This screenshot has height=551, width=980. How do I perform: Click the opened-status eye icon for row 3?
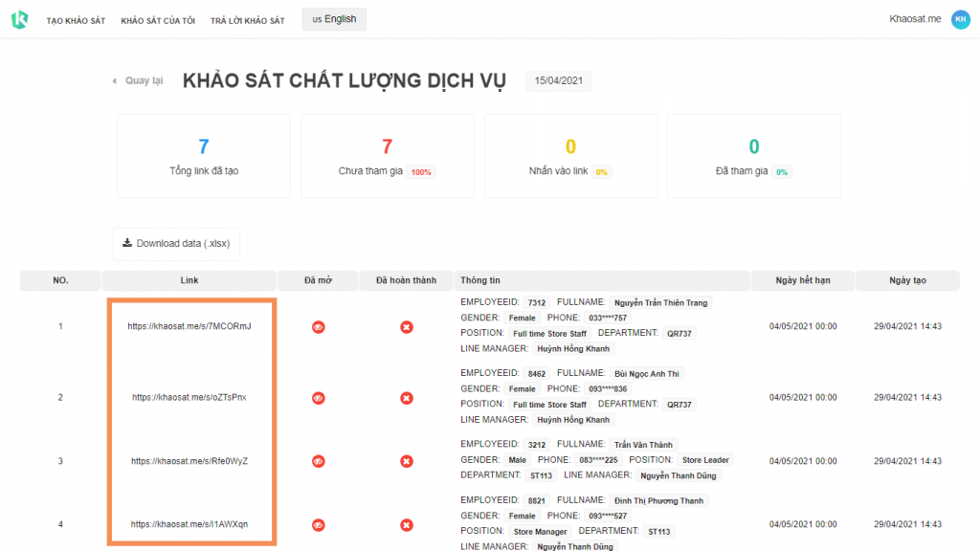coord(318,461)
